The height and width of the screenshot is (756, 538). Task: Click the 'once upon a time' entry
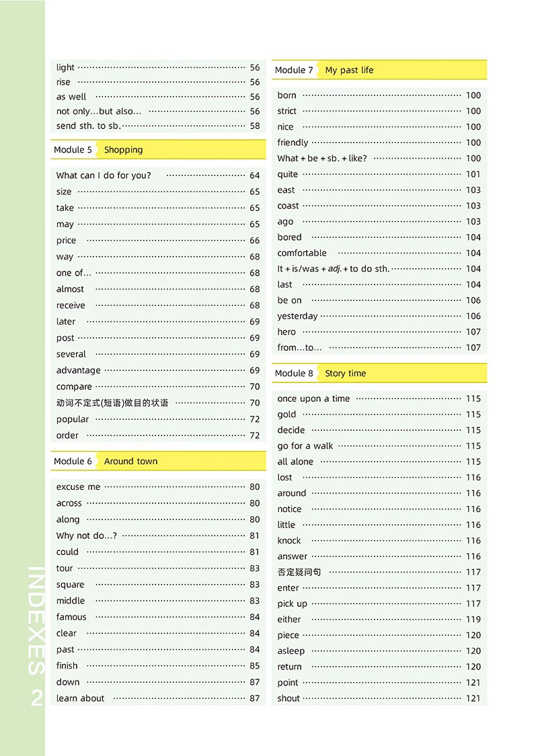[313, 398]
